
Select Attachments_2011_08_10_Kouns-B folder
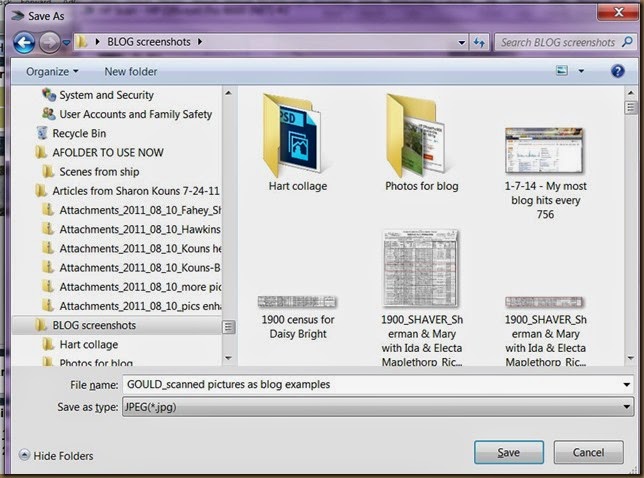(140, 268)
